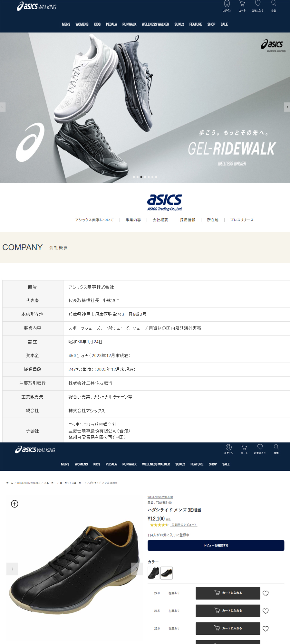Viewport: 290px width, 644px height.
Task: Select the first hero carousel dot
Action: click(x=134, y=177)
